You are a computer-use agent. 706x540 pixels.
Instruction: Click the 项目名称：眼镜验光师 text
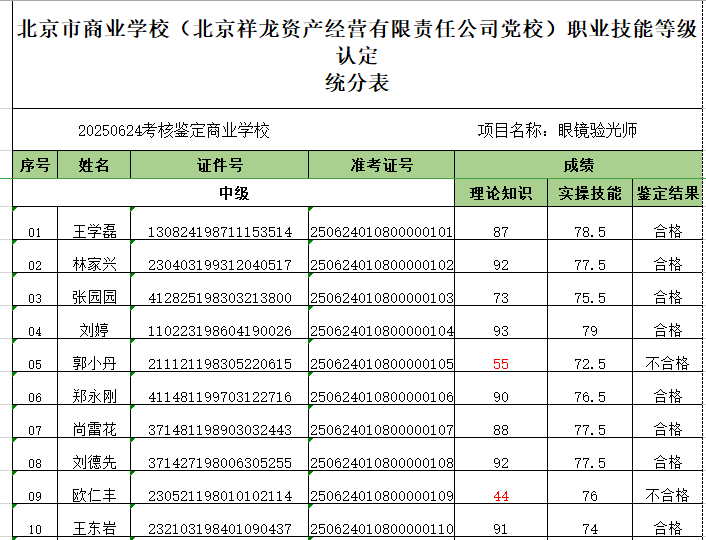coord(557,130)
